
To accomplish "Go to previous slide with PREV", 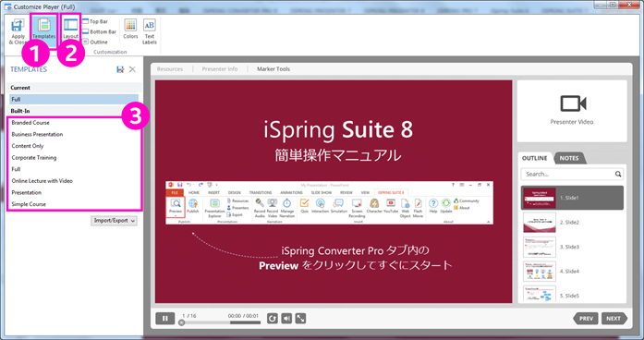I will point(586,318).
